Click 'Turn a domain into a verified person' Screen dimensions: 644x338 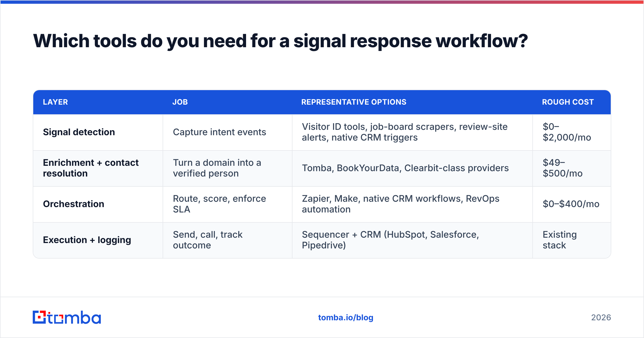tap(228, 168)
